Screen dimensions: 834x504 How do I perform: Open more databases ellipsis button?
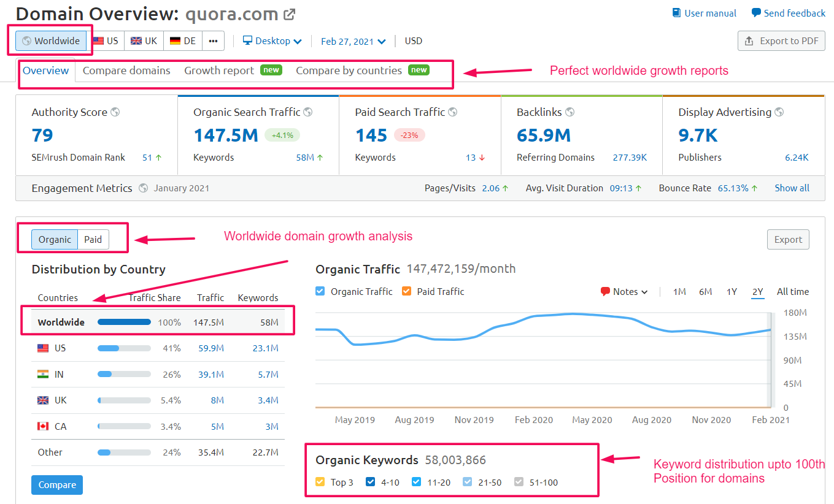pyautogui.click(x=213, y=41)
